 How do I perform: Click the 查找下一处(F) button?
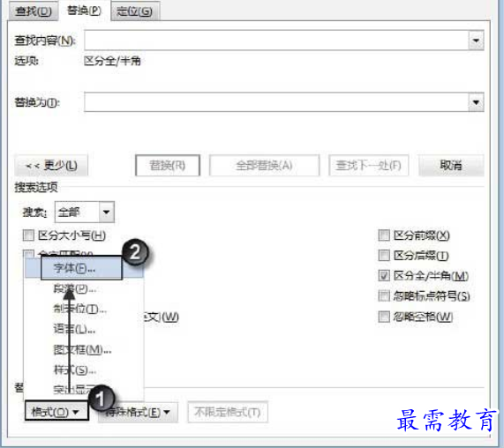(368, 166)
